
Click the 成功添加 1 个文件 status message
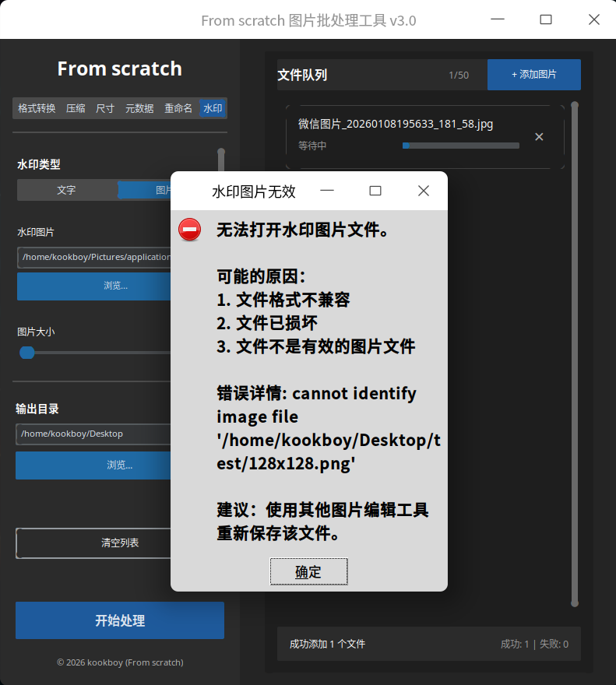(x=327, y=644)
